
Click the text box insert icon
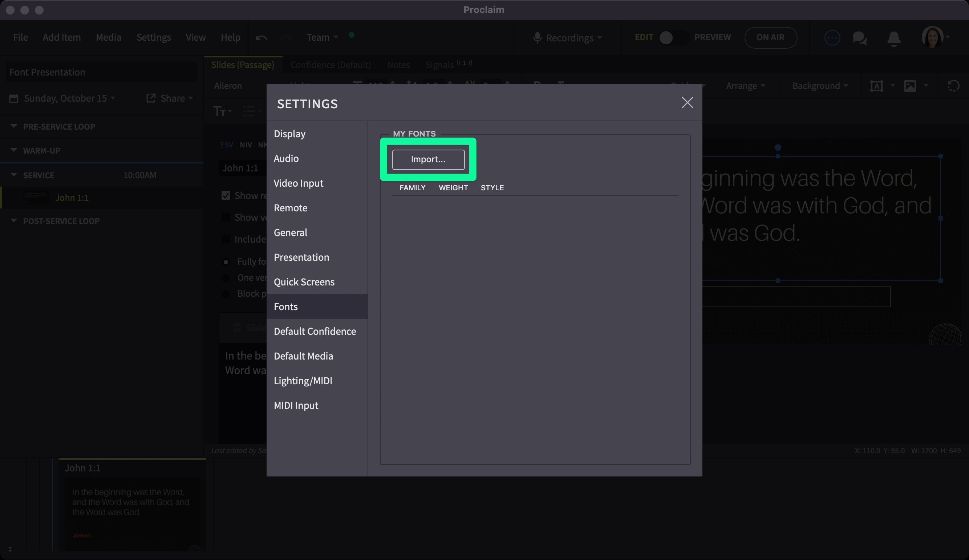coord(876,85)
